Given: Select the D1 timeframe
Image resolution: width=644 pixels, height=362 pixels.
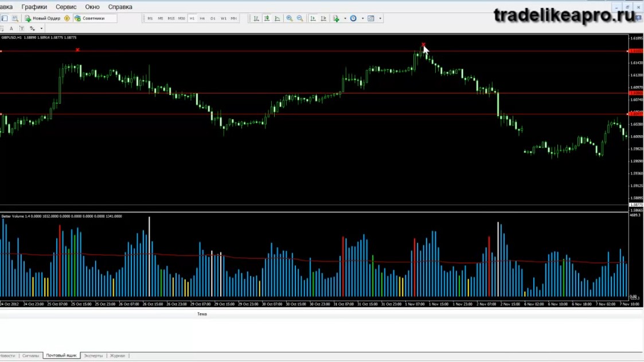Looking at the screenshot, I should click(213, 18).
